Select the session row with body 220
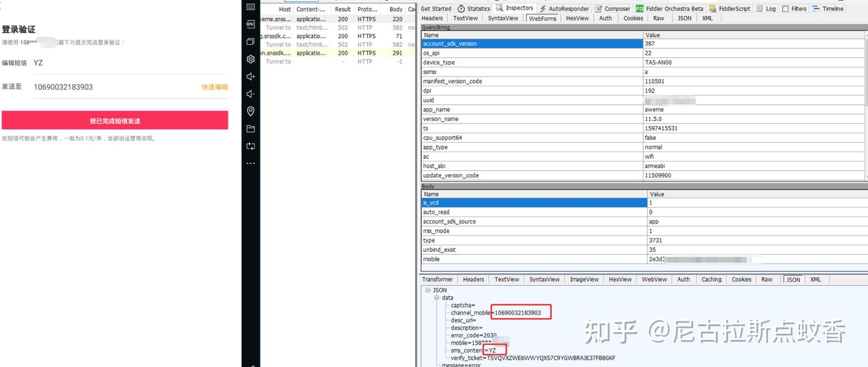868x367 pixels. pos(338,19)
